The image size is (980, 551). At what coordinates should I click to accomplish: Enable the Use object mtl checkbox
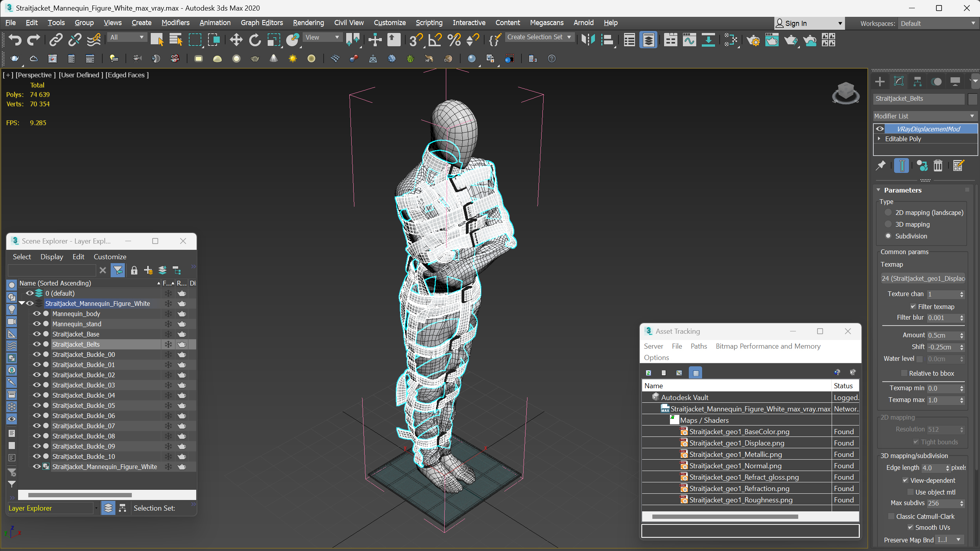[911, 492]
